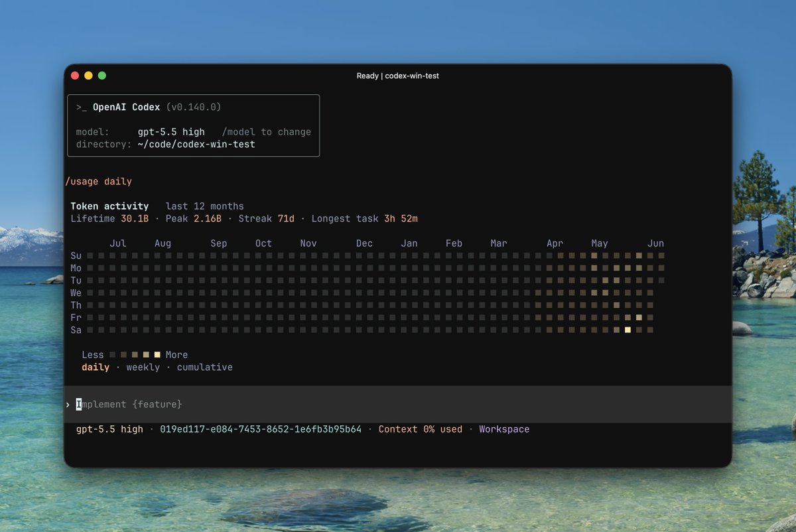Click the Jul month label
Image resolution: width=796 pixels, height=532 pixels.
(x=118, y=243)
